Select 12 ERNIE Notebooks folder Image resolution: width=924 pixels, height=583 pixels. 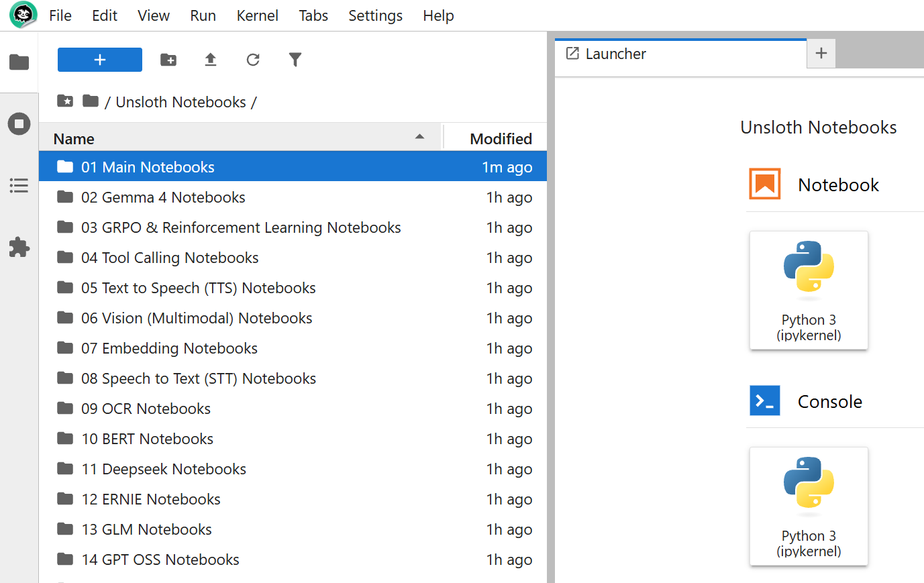293,498
